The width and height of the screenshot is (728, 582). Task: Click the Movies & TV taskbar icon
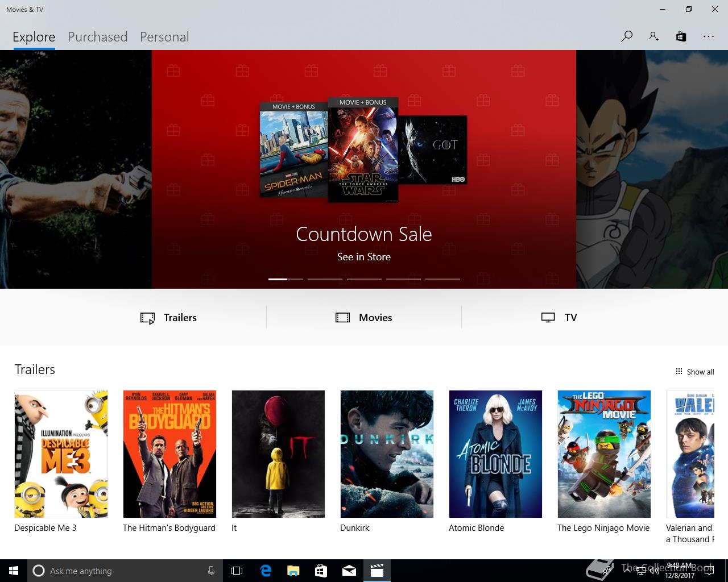(x=377, y=571)
